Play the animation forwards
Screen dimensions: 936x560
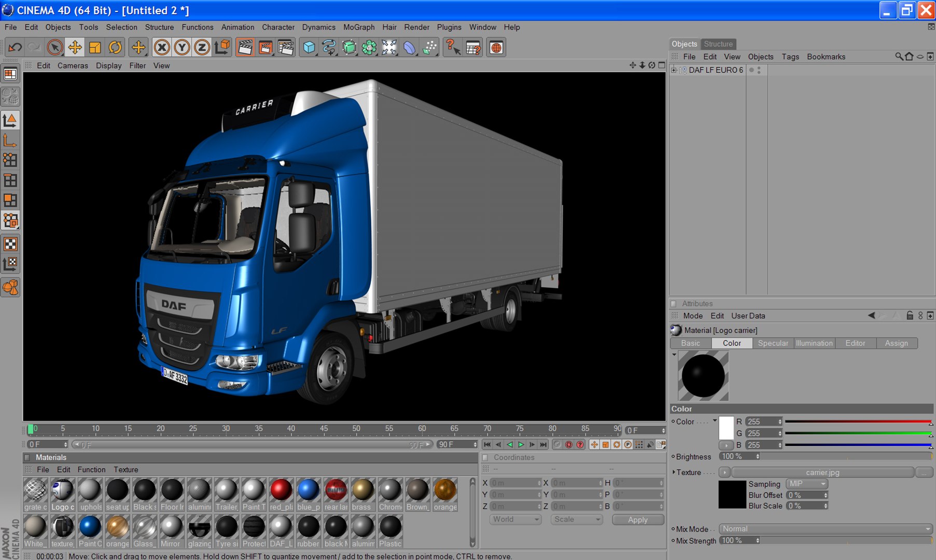click(x=521, y=444)
